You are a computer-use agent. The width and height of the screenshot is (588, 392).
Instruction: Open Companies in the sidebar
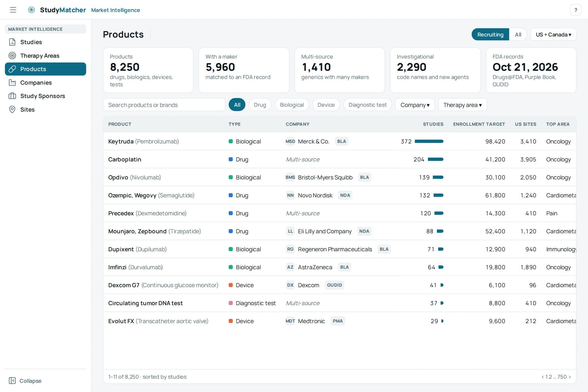coord(45,82)
